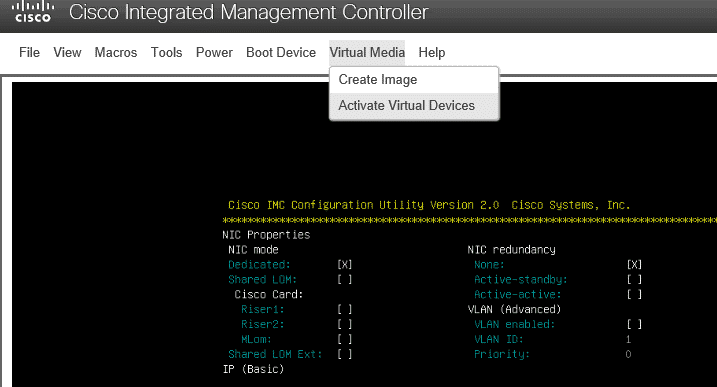Toggle the Active-active checkbox

click(x=634, y=294)
